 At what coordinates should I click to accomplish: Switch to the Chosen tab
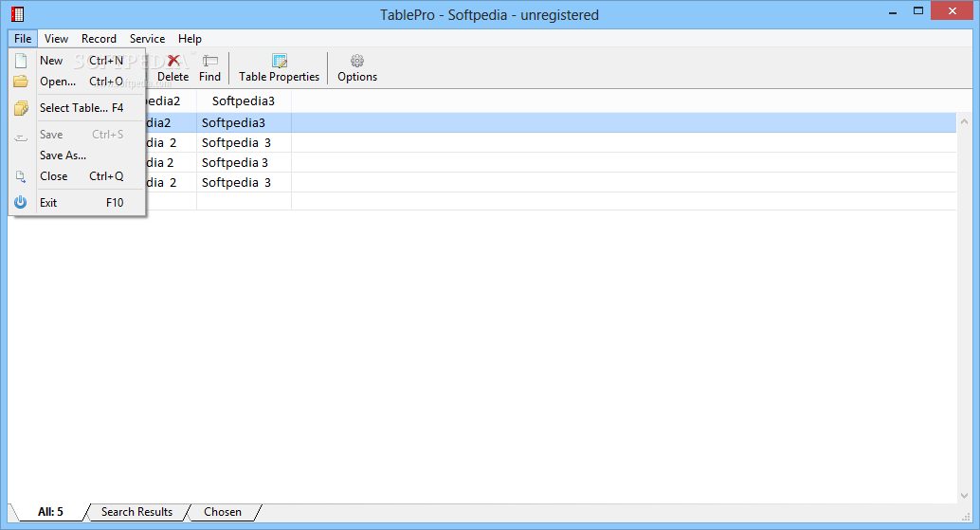[223, 512]
